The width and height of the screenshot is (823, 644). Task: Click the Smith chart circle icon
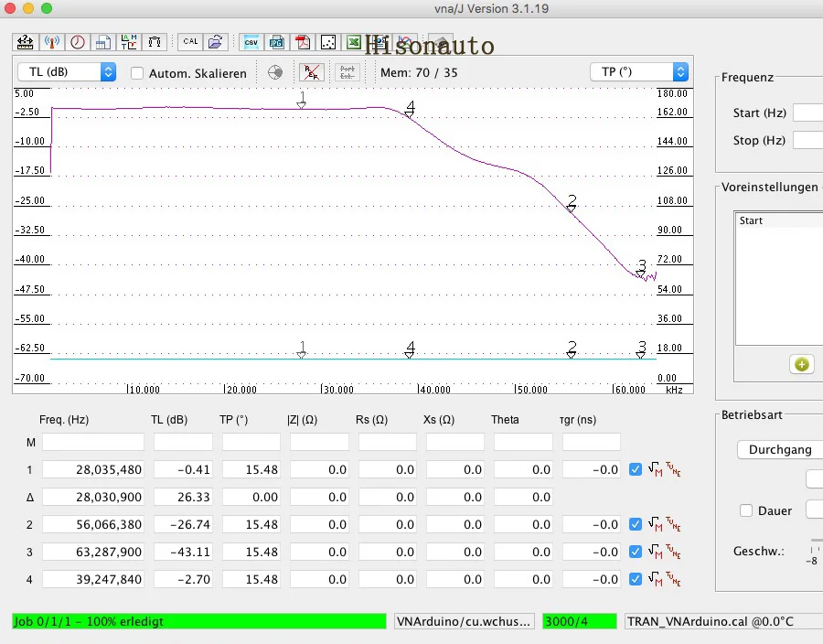tap(275, 72)
